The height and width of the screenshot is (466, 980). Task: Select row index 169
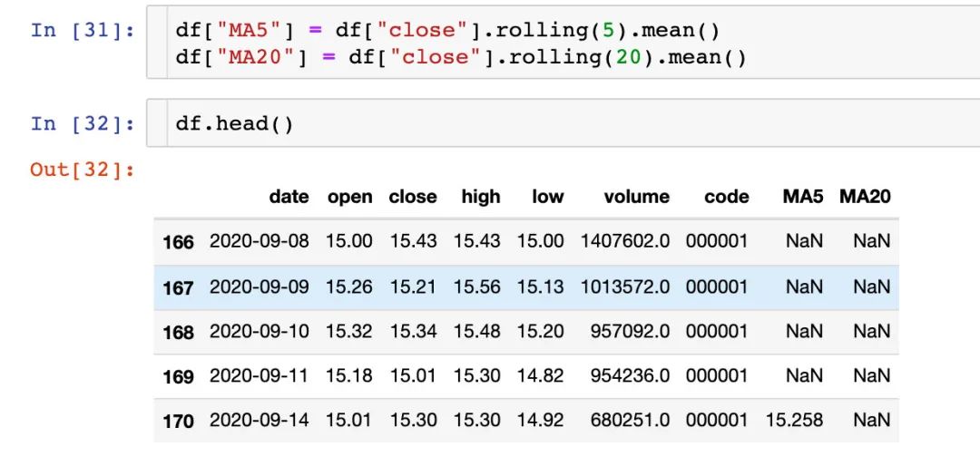(178, 376)
